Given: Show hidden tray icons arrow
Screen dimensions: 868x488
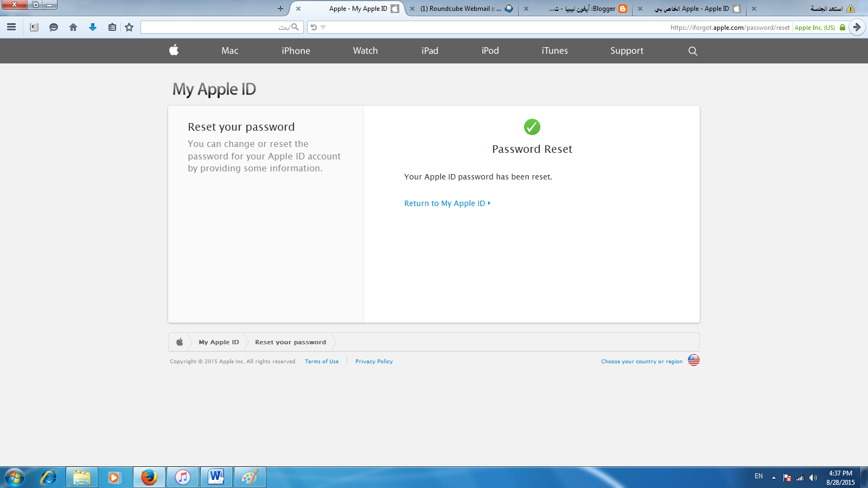Looking at the screenshot, I should 774,478.
